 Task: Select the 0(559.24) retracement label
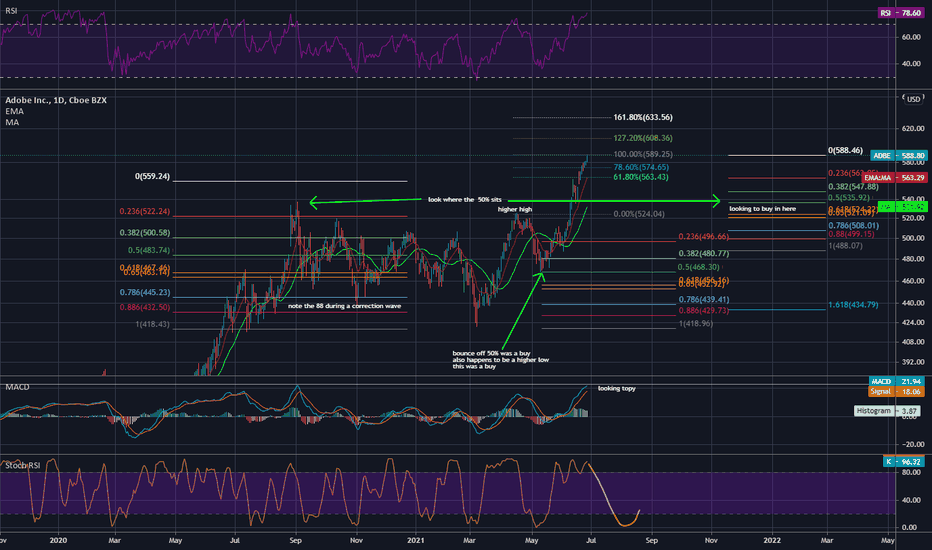point(152,177)
